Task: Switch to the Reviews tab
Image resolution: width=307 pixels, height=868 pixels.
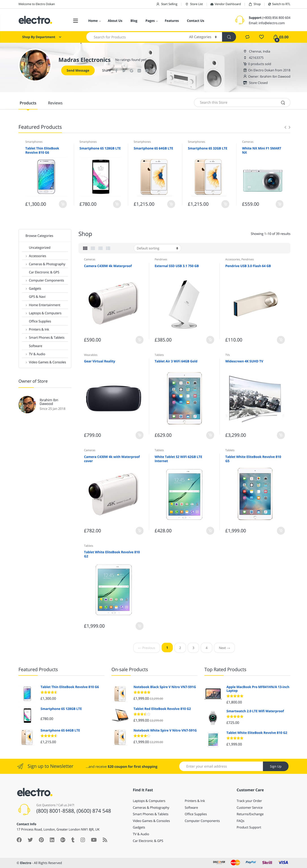Action: tap(55, 103)
